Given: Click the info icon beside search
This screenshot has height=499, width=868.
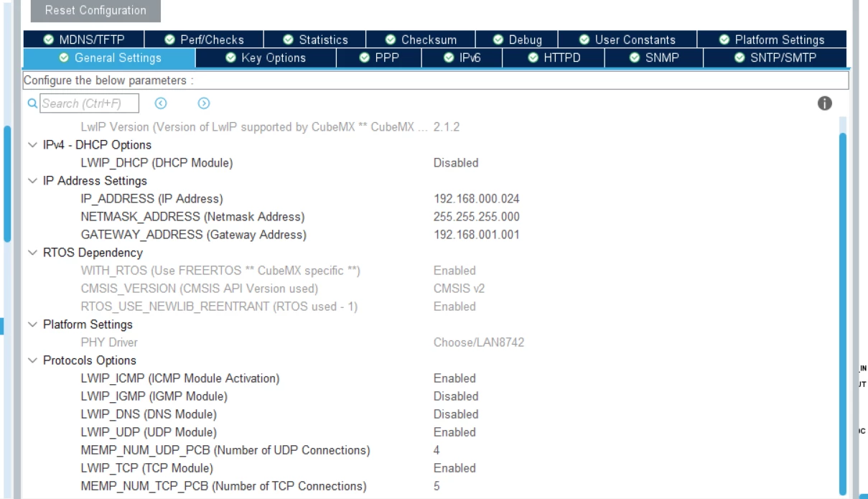Looking at the screenshot, I should click(x=824, y=103).
